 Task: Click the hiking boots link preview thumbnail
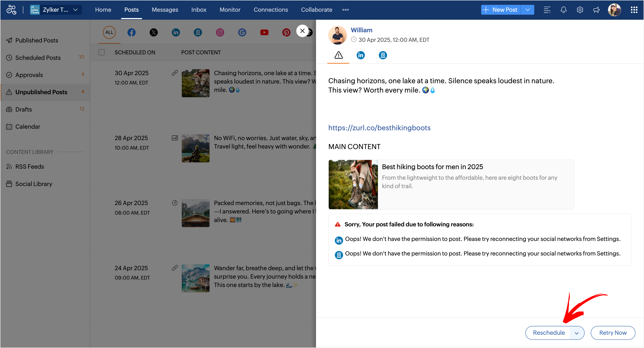coord(353,185)
